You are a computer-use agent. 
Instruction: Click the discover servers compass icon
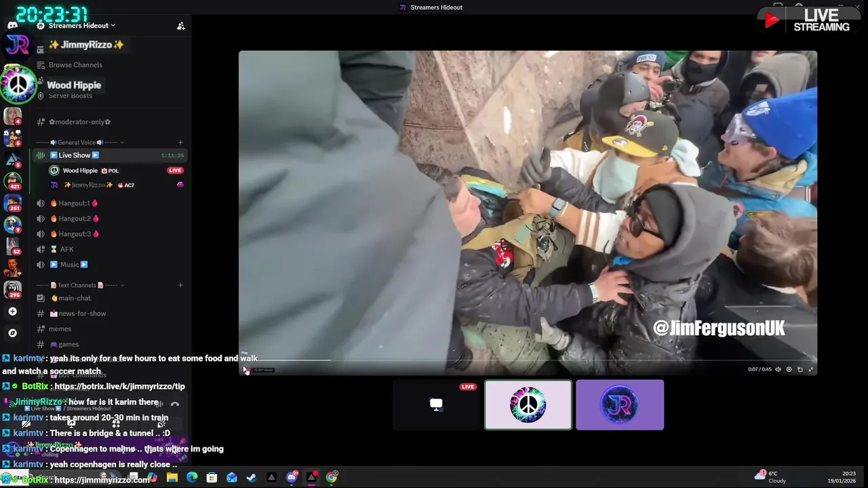[x=12, y=333]
